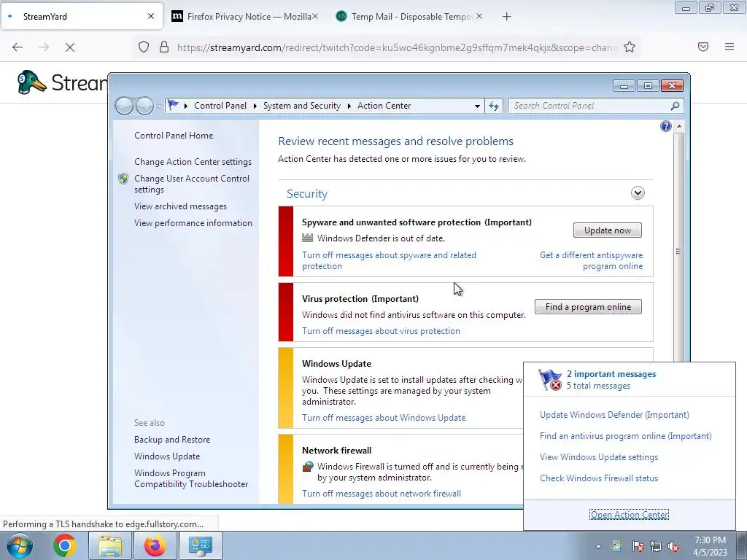Turn off messages about spyware protection
Screen dimensions: 747x560
(389, 260)
